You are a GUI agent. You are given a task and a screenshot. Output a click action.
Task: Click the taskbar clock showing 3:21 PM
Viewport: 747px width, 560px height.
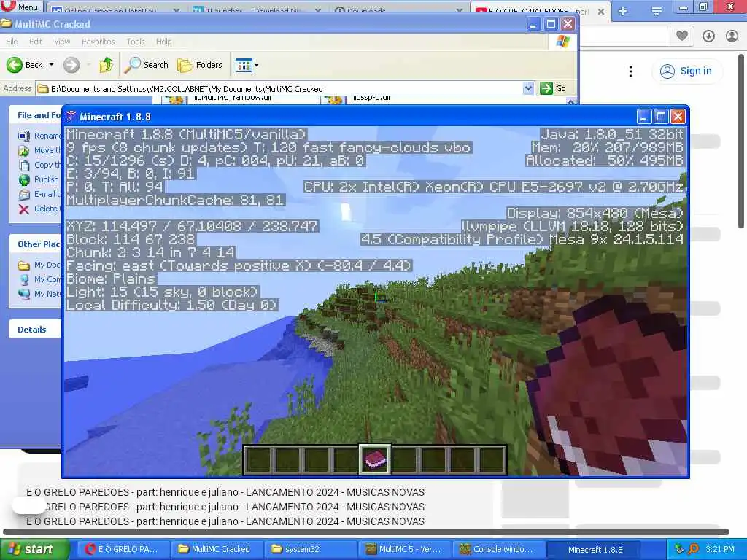[x=720, y=549]
